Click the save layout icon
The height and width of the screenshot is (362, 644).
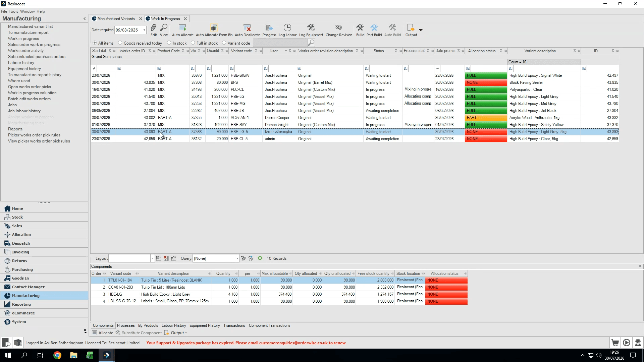point(159,258)
